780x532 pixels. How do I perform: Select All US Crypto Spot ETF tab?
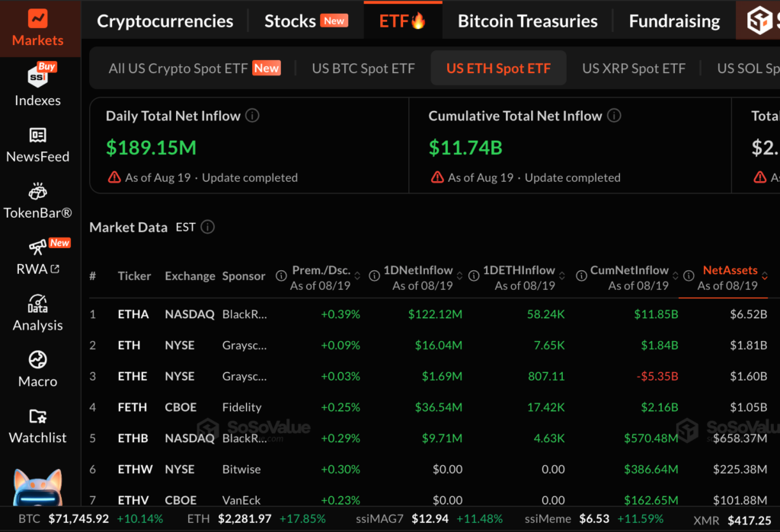click(194, 68)
